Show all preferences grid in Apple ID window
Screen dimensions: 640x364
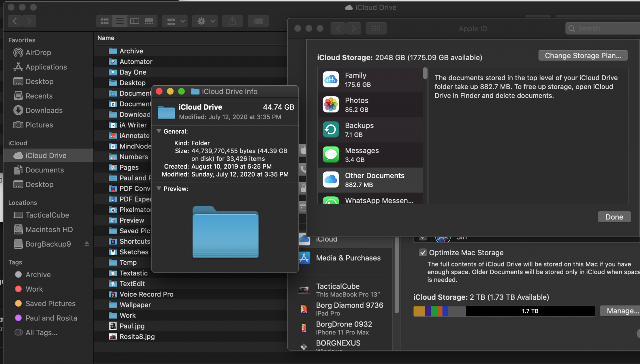click(376, 28)
